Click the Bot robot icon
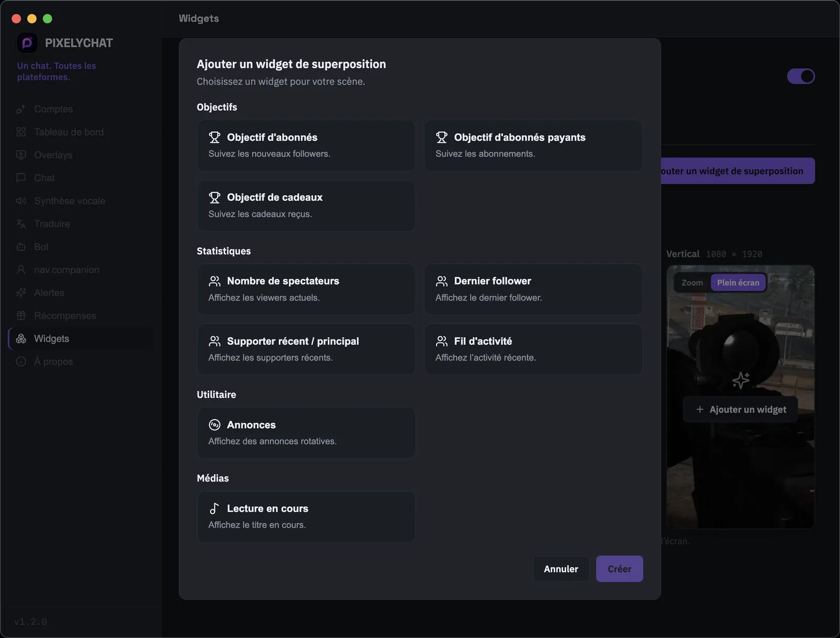840x638 pixels. point(21,247)
